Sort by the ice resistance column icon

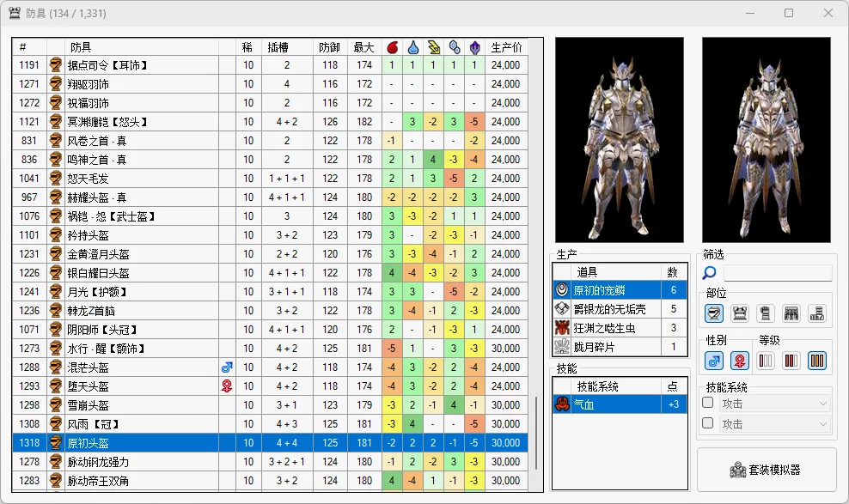point(454,47)
